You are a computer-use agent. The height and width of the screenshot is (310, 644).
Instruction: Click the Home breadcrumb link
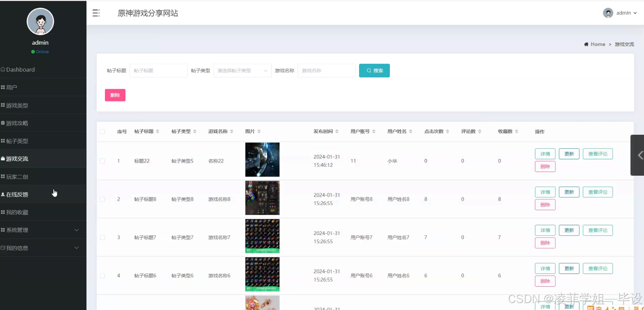(x=598, y=44)
